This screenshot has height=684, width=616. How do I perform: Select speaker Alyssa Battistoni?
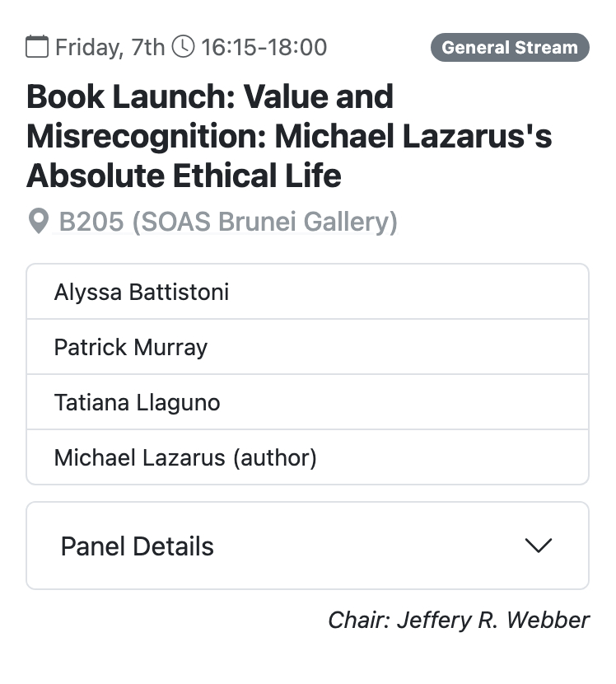pos(142,292)
